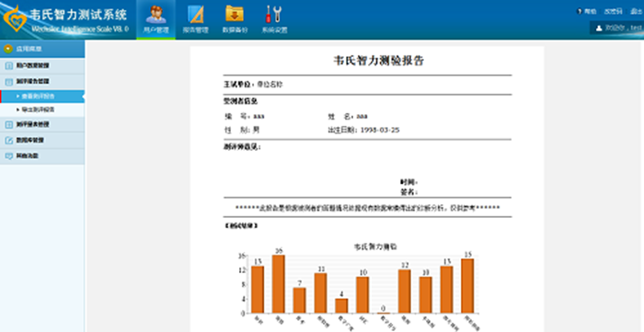Open the 系统设置 screwdriver and wrench icon
The width and height of the screenshot is (644, 332).
pos(274,14)
